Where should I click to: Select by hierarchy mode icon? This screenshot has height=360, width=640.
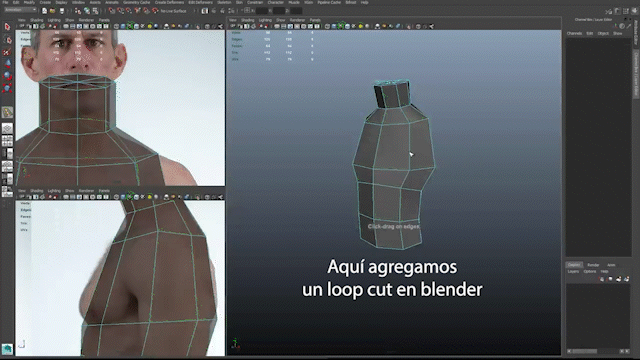pos(78,11)
